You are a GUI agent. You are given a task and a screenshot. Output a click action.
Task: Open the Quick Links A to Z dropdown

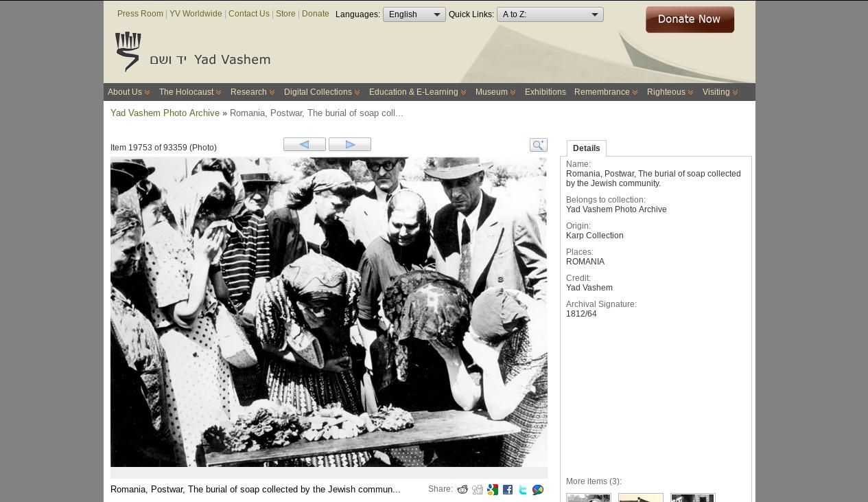click(550, 14)
